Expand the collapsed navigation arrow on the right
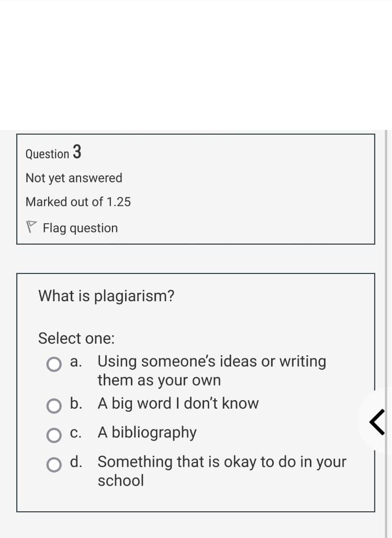392x538 pixels. point(378,422)
